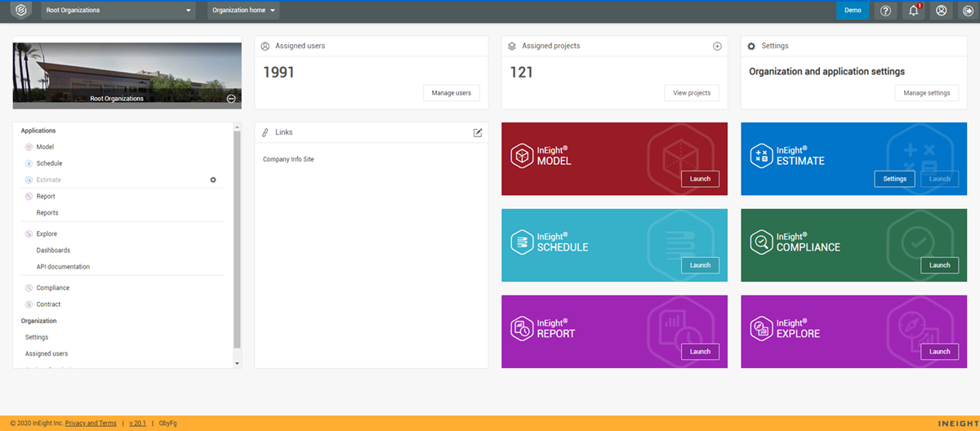
Task: Click the Model icon in Applications list
Action: (x=29, y=147)
